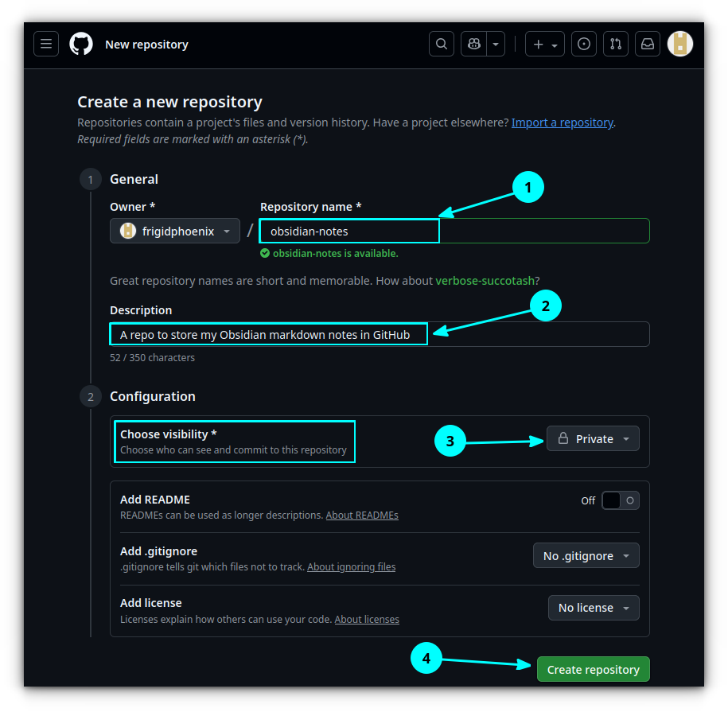The width and height of the screenshot is (728, 712).
Task: Click the create new (+) icon
Action: 539,44
